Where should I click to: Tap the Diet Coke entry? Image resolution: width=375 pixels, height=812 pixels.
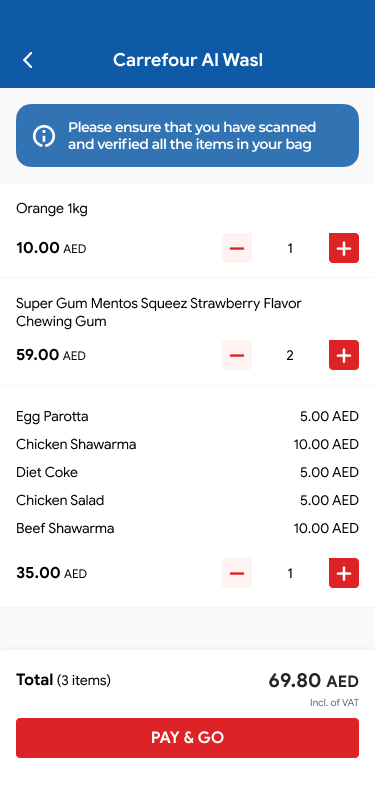188,472
